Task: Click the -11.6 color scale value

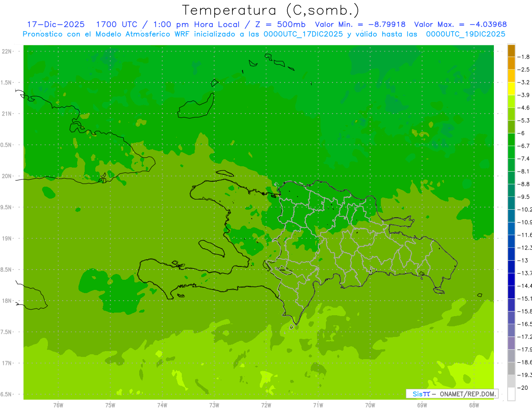Action: (524, 235)
